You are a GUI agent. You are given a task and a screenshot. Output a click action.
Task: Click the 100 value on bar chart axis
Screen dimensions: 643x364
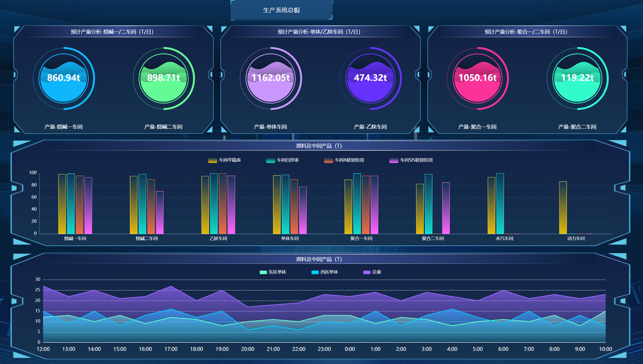coord(33,173)
